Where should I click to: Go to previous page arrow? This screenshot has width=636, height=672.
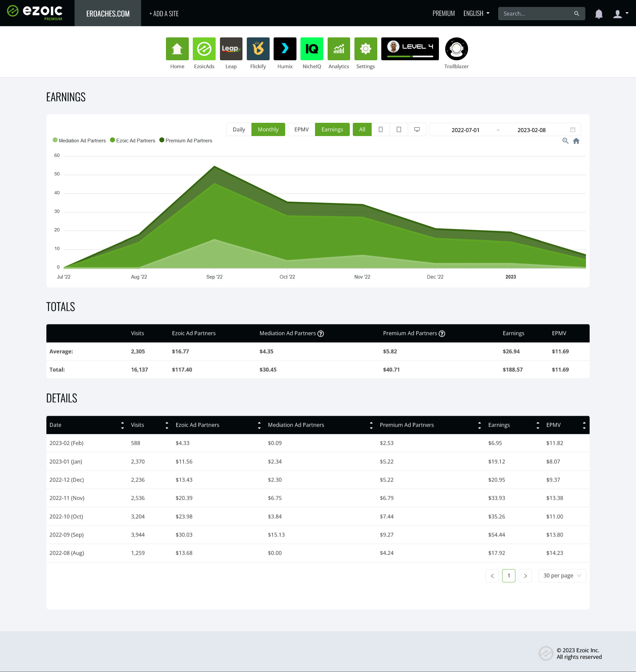pos(492,576)
